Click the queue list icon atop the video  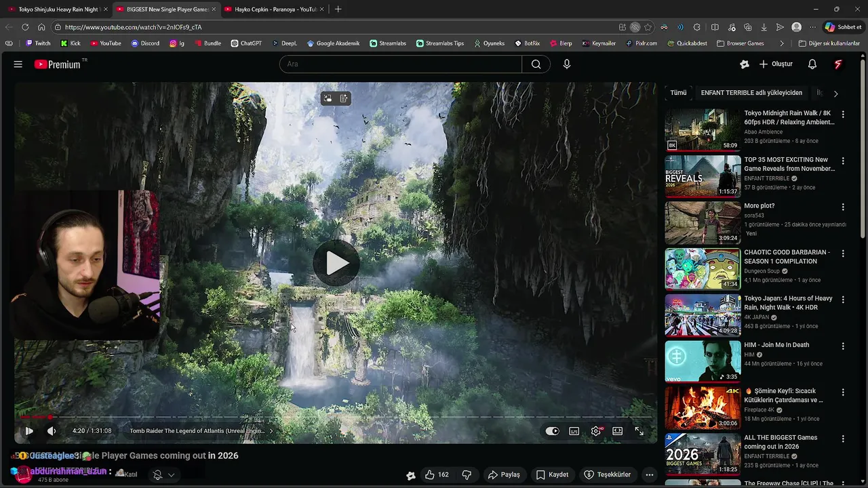(x=344, y=98)
